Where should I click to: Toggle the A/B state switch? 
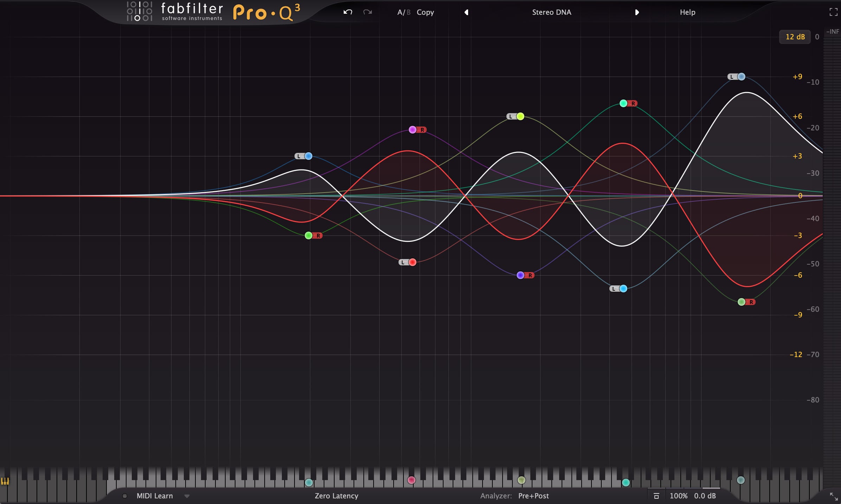tap(403, 12)
